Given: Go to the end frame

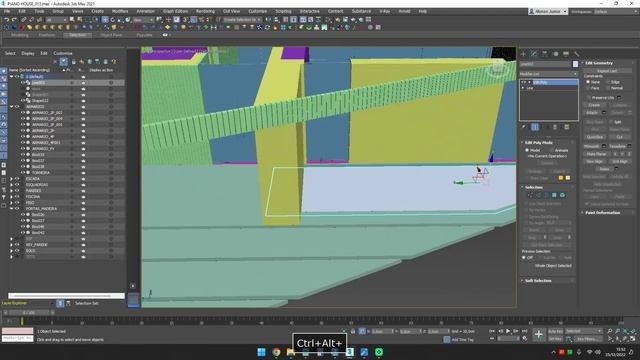Looking at the screenshot, I should pos(524,331).
